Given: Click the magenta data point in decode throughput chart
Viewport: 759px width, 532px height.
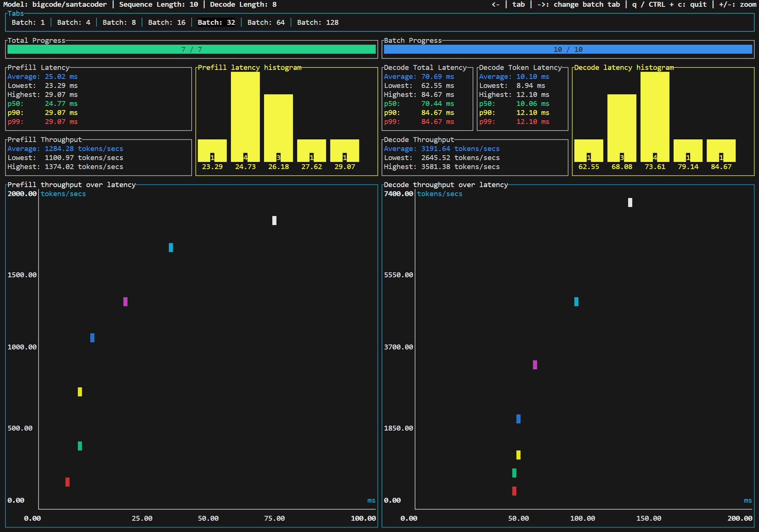Looking at the screenshot, I should pyautogui.click(x=535, y=365).
